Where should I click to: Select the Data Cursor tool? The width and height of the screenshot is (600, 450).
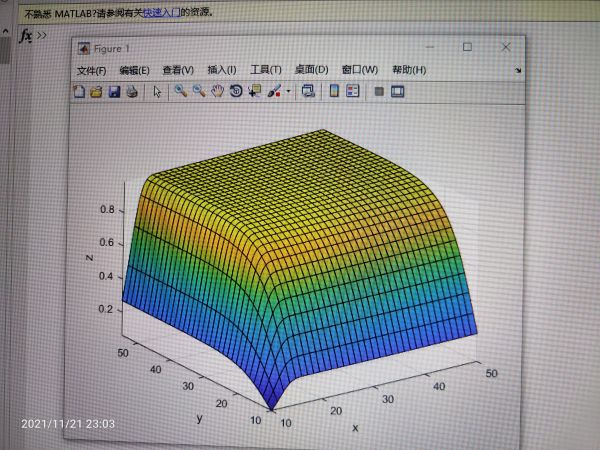[x=254, y=90]
